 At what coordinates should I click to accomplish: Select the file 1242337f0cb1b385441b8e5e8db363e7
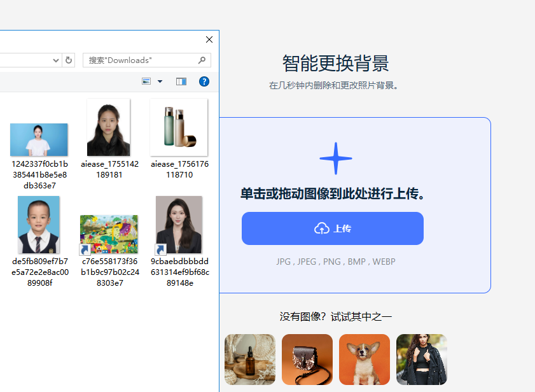[39, 140]
